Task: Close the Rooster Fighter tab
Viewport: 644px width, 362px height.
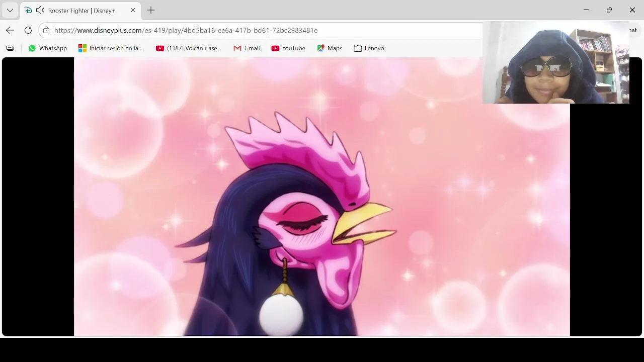Action: coord(133,10)
